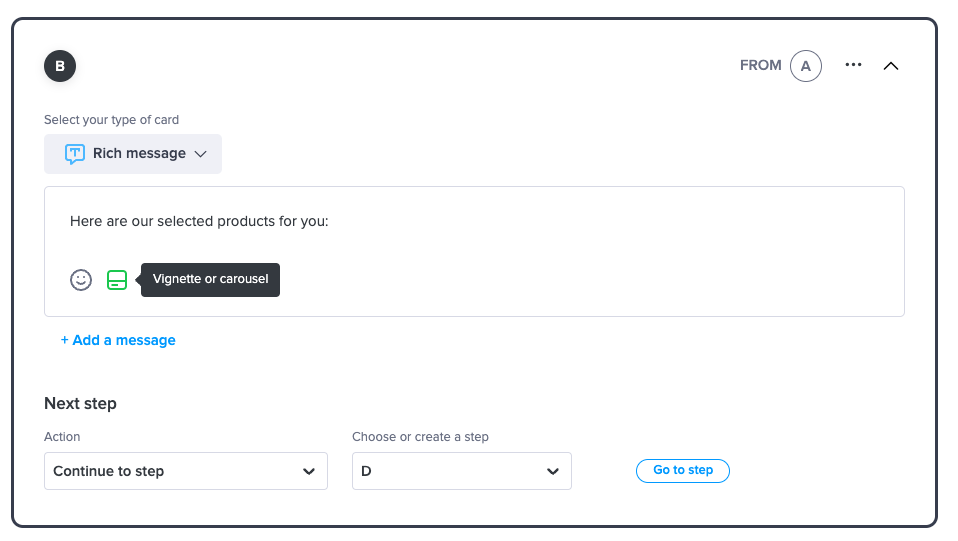The height and width of the screenshot is (541, 958).
Task: Click the arrow of the D step dropdown
Action: 553,471
